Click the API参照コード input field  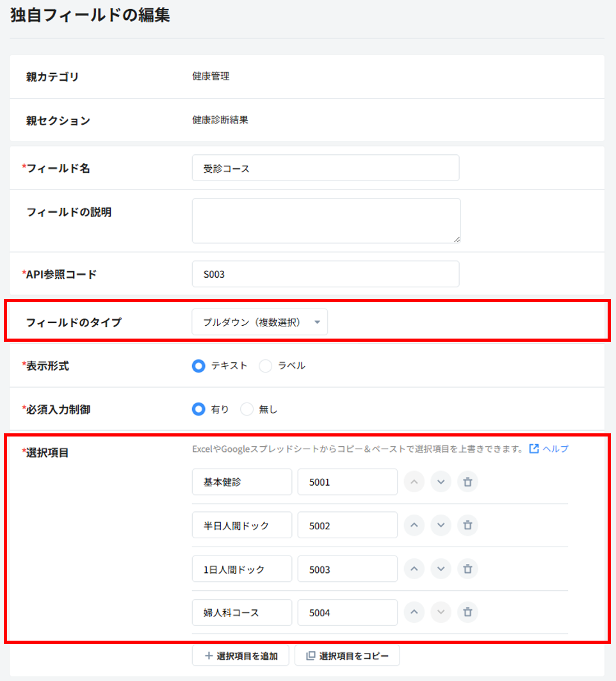point(325,274)
